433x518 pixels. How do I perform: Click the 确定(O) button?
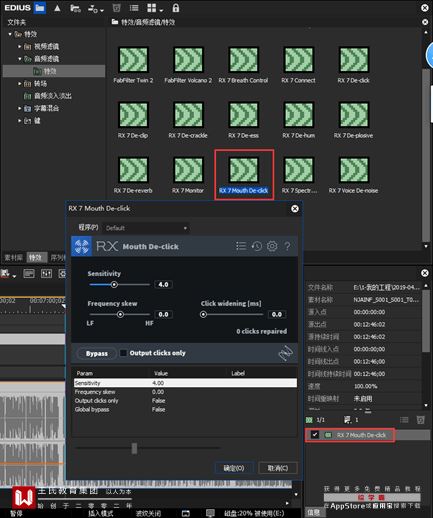[234, 468]
